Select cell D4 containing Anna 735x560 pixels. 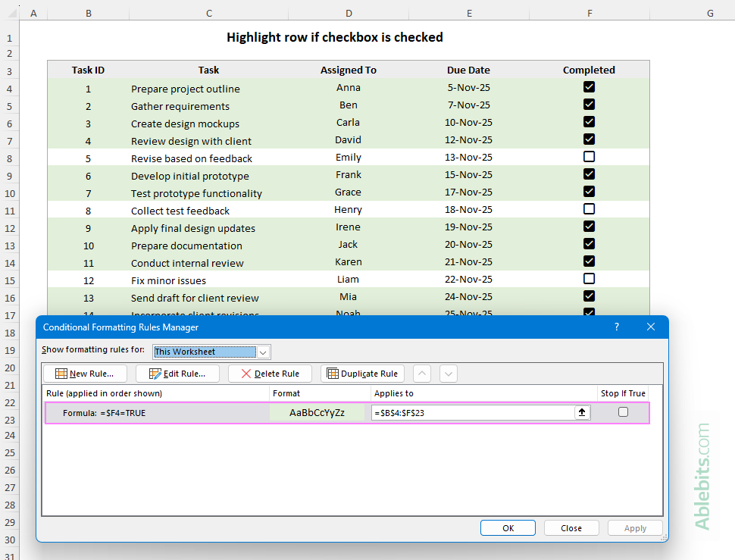click(x=348, y=88)
